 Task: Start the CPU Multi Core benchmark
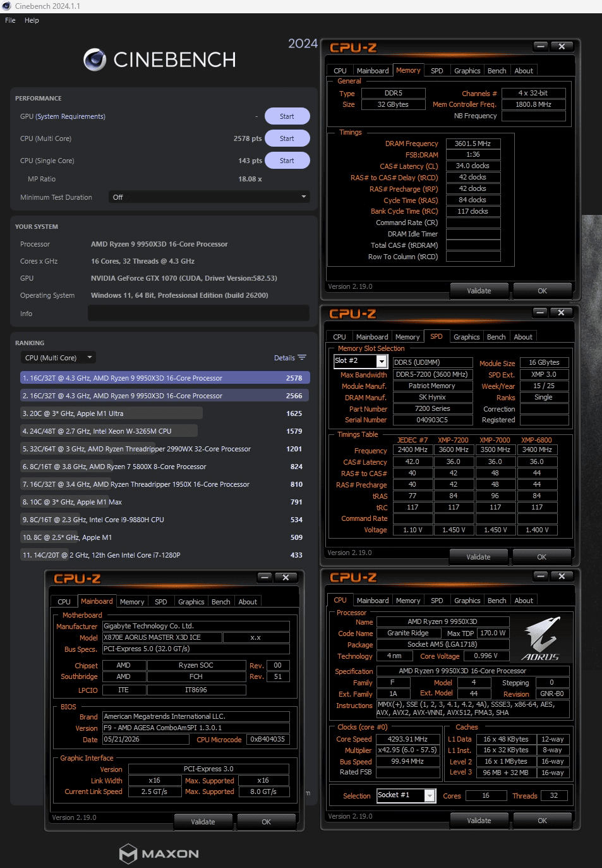tap(287, 138)
